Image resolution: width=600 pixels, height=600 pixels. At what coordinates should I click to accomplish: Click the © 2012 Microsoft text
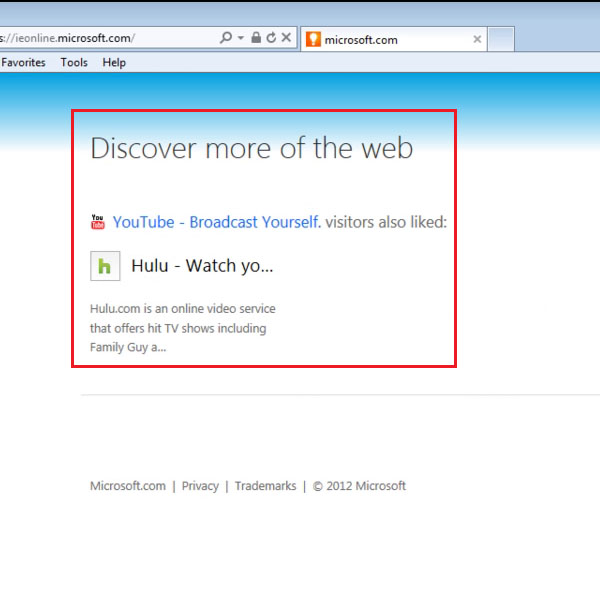[359, 486]
